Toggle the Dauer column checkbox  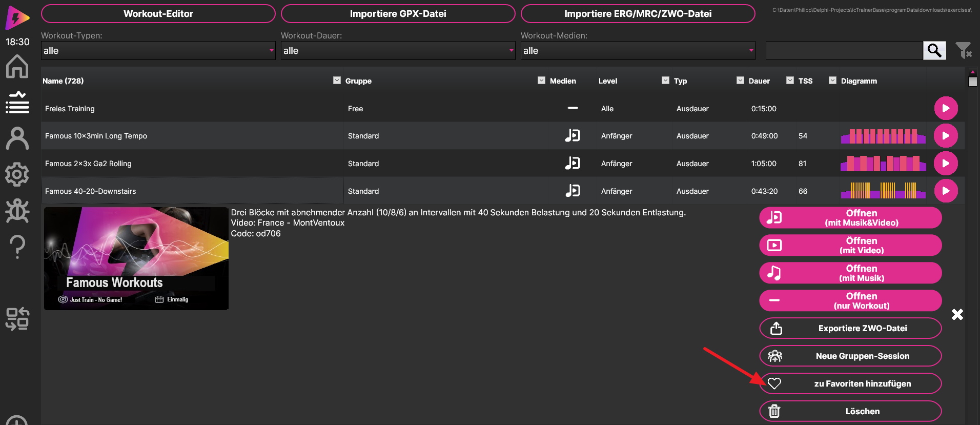coord(740,80)
